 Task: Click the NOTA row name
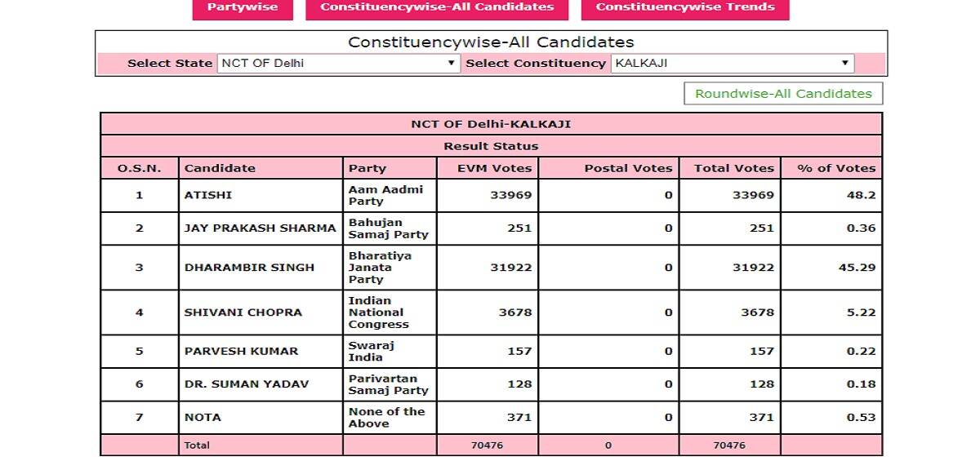(x=203, y=417)
